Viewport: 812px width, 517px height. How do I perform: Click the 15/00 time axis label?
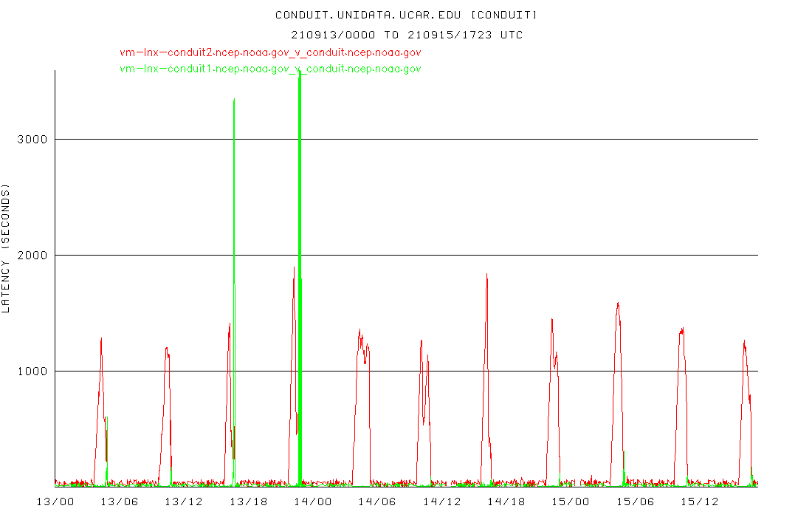[x=571, y=501]
